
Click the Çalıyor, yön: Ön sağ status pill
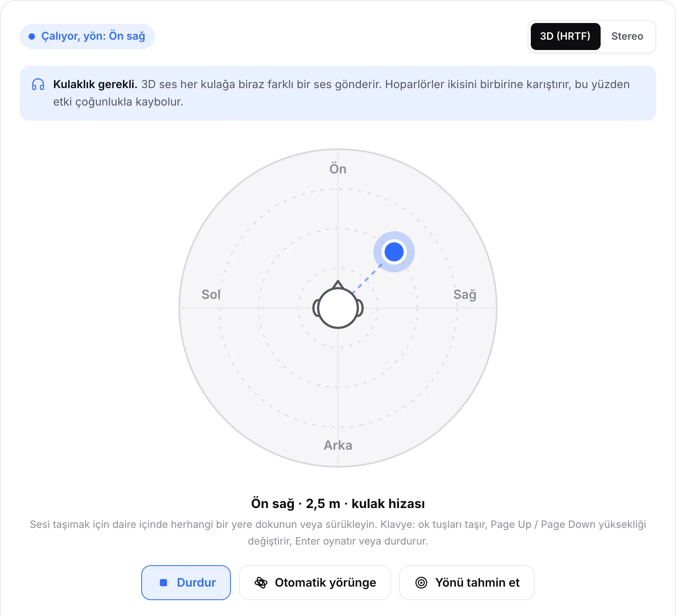tap(87, 37)
